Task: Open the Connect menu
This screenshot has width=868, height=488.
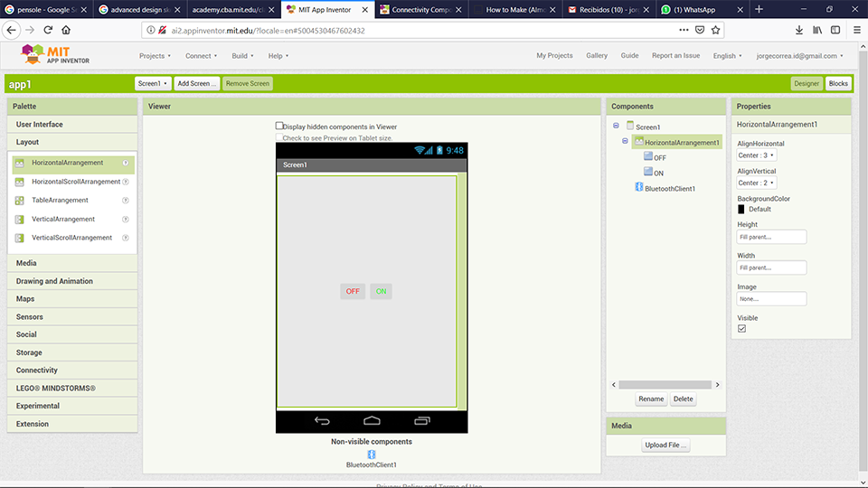Action: point(201,56)
